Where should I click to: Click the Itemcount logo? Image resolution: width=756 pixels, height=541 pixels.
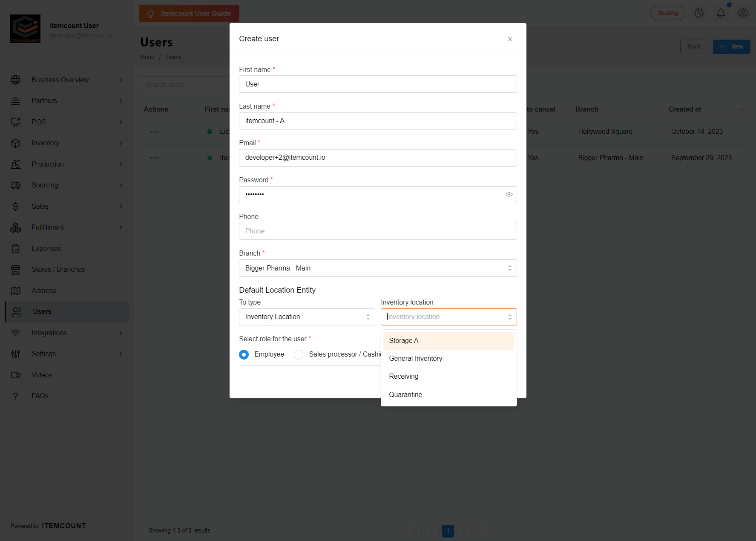25,29
